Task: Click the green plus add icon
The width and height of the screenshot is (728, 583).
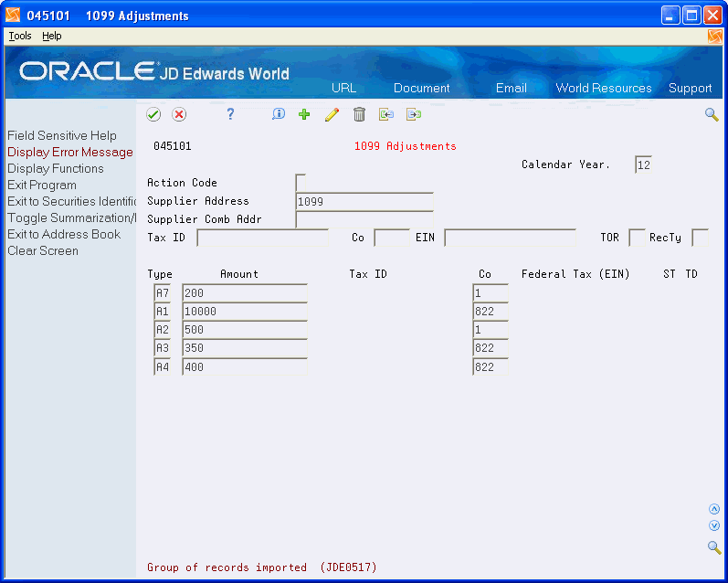Action: pyautogui.click(x=304, y=114)
